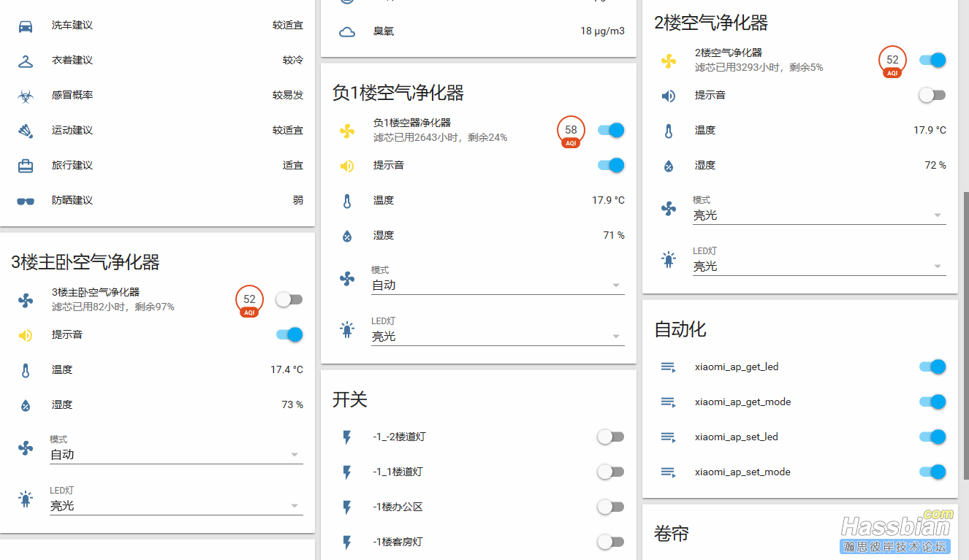Disable the xiaomi_ap_get_led automation
This screenshot has width=969, height=560.
click(x=932, y=367)
